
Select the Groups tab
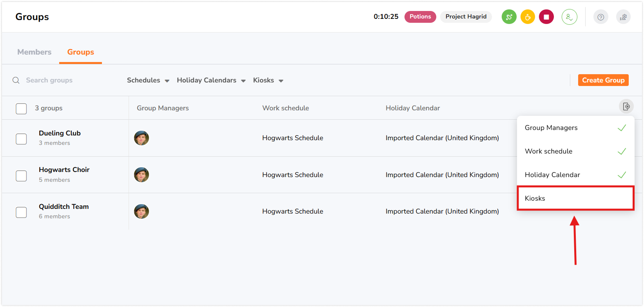point(80,52)
